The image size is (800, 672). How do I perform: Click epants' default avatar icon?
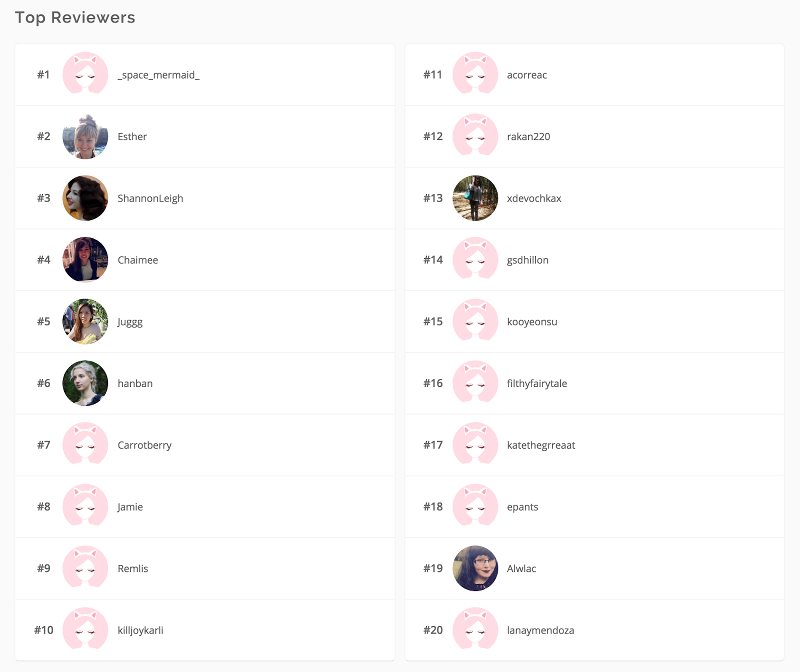(x=475, y=506)
